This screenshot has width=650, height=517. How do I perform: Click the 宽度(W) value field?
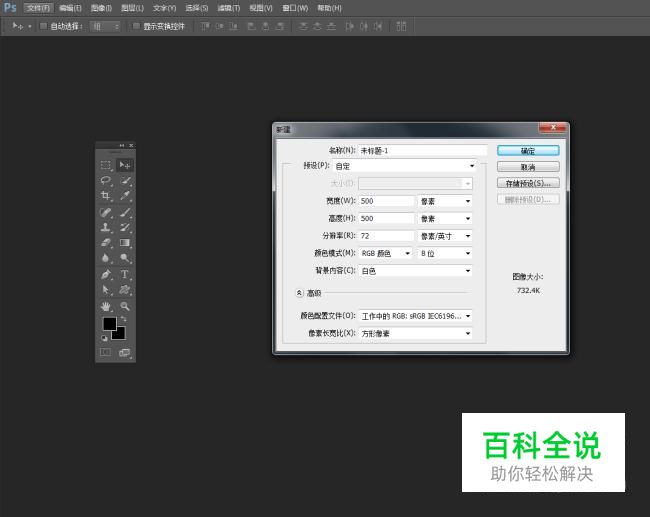click(386, 201)
